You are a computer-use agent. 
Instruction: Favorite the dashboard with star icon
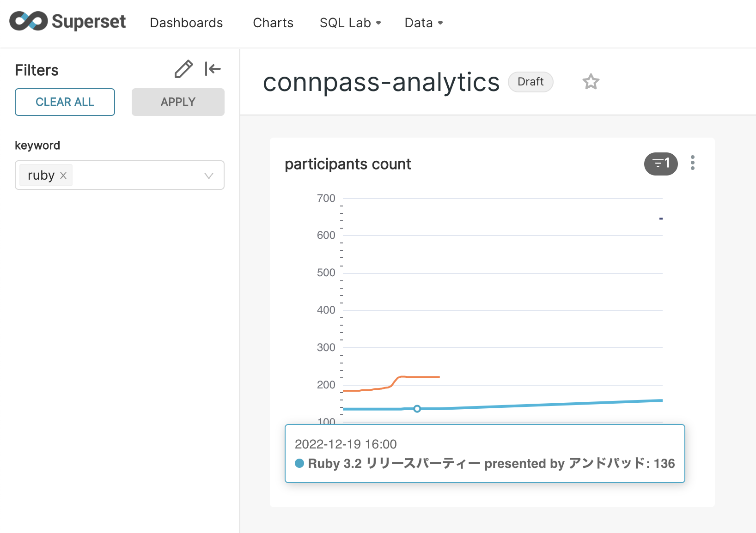pos(591,82)
